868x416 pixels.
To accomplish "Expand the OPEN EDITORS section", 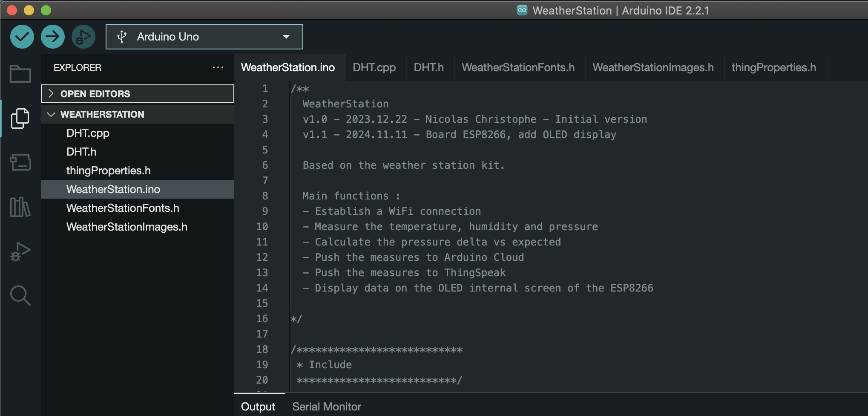I will click(x=138, y=94).
